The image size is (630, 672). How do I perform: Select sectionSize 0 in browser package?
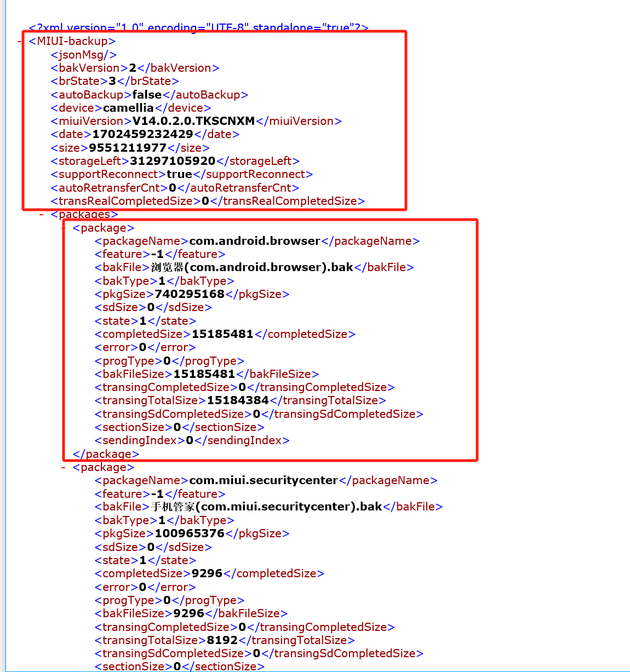point(177,427)
